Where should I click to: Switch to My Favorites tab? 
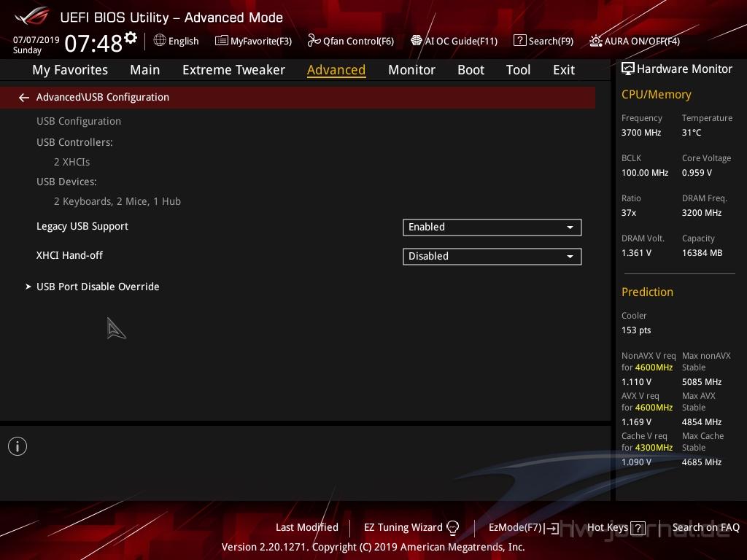[70, 70]
